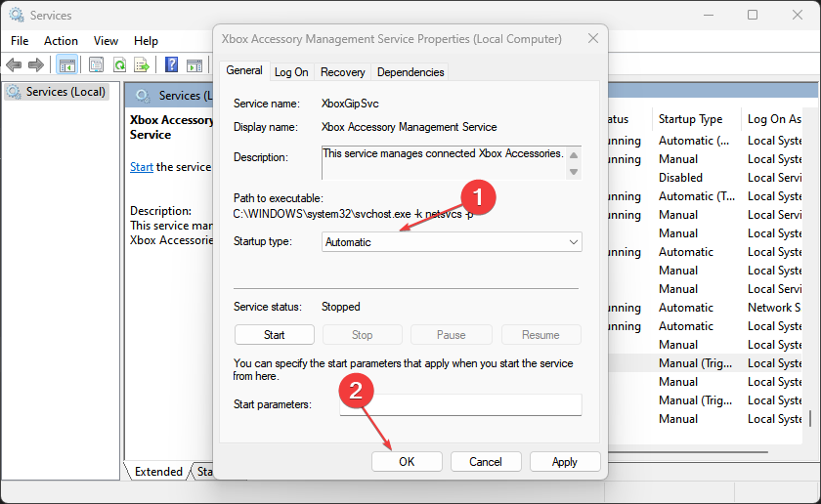Click the 'Xbox Accessory Management Service' display name

(409, 127)
